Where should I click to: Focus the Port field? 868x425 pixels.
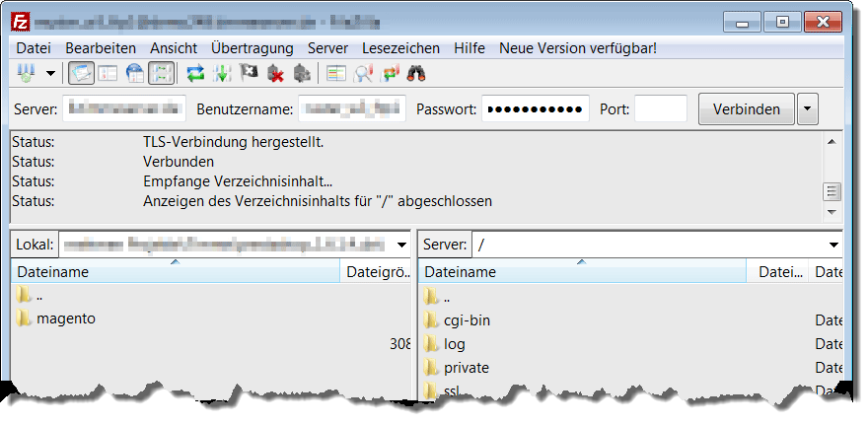point(661,108)
